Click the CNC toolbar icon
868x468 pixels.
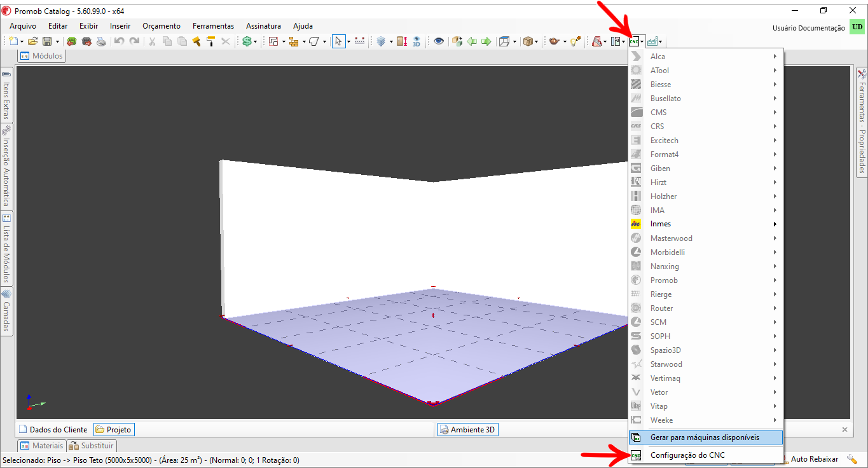tap(634, 41)
